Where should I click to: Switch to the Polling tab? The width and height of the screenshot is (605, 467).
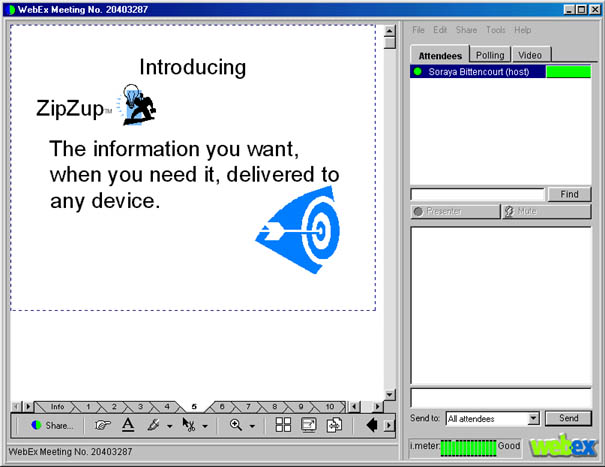pyautogui.click(x=490, y=55)
